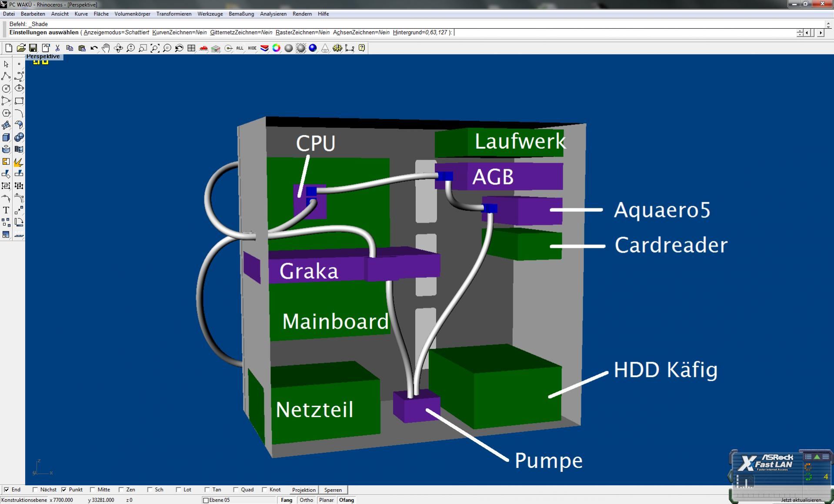The image size is (834, 504).
Task: Click the Anzeigemodus=Schattiert command option
Action: coord(117,33)
